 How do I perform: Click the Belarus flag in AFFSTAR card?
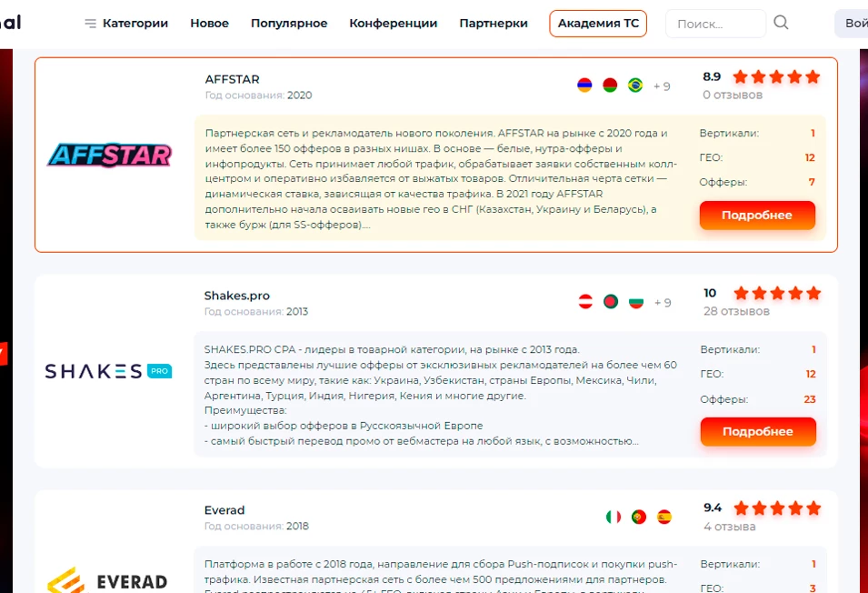[x=610, y=85]
